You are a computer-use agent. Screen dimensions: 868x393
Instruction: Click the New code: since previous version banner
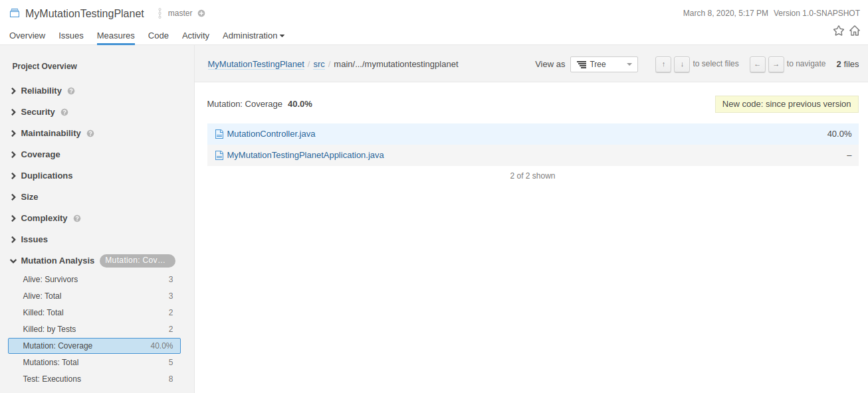click(x=787, y=104)
